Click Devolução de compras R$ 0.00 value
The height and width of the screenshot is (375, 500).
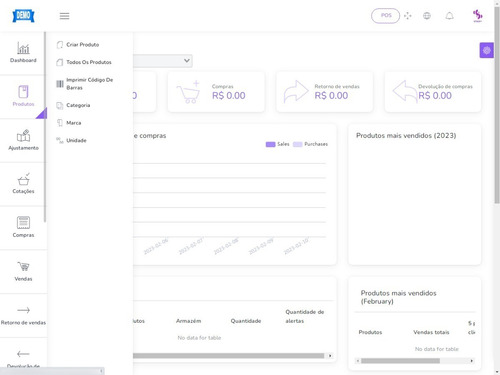pos(435,96)
